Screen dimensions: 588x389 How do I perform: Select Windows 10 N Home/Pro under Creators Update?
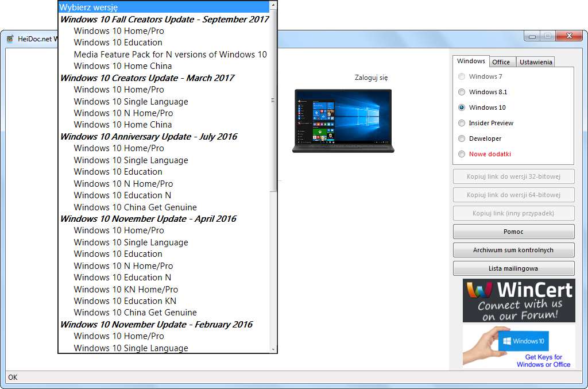(164, 113)
